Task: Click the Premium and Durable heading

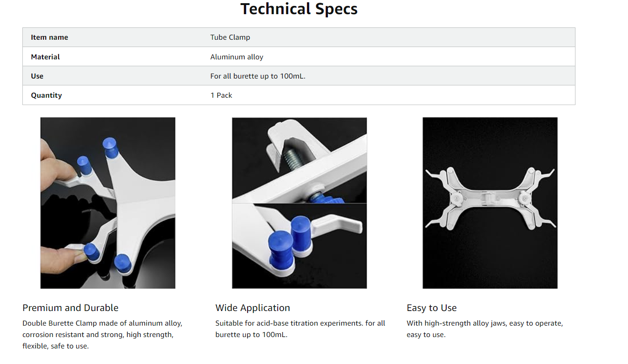Action: 70,308
